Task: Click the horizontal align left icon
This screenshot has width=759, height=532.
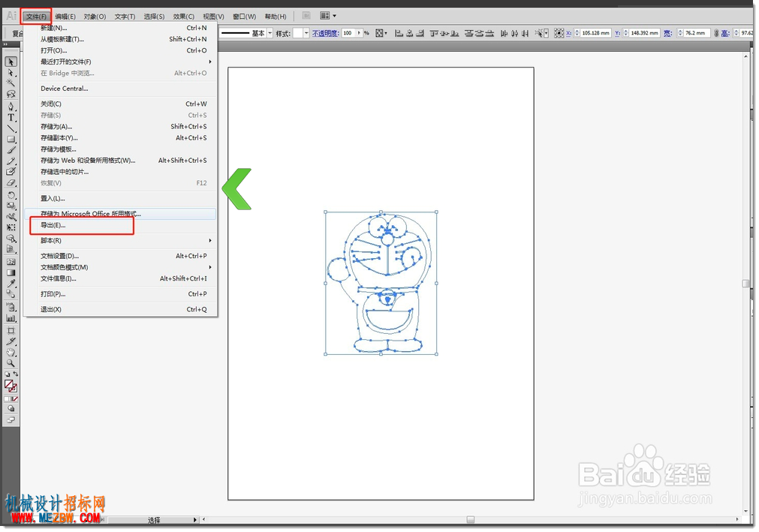Action: (x=399, y=33)
